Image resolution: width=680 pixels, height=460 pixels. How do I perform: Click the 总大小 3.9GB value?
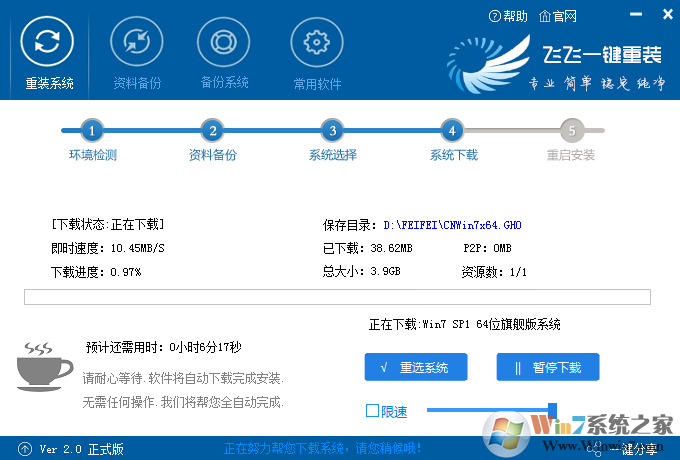pos(385,271)
